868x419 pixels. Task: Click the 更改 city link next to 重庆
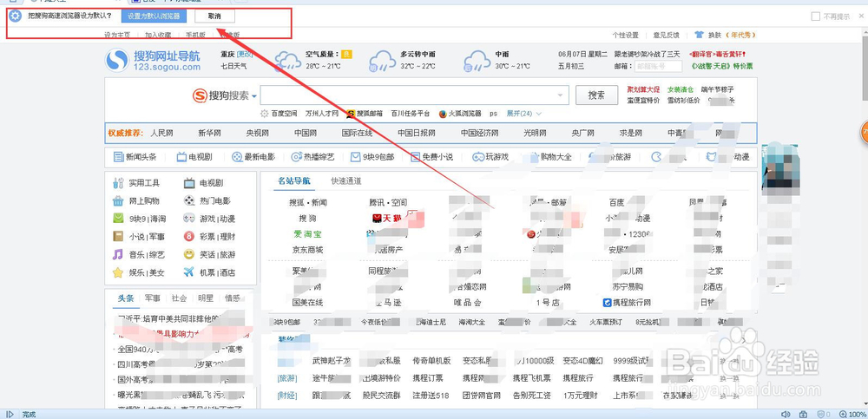click(x=245, y=55)
